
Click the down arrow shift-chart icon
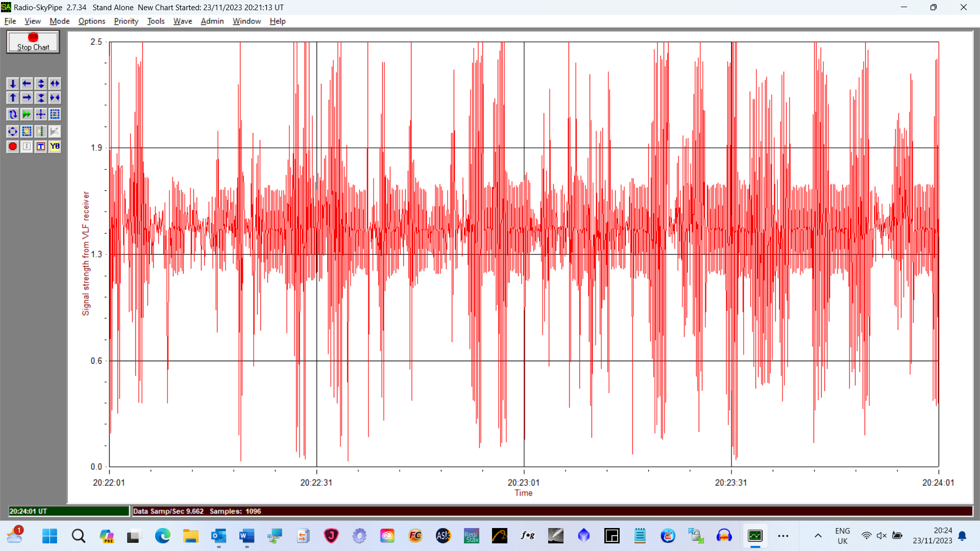point(13,84)
